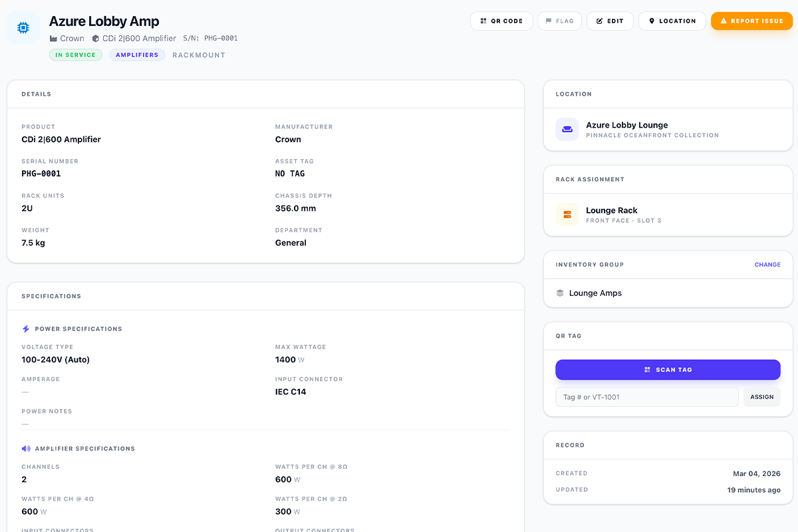The image size is (798, 532).
Task: Toggle the RACKMOUNT tag
Action: pos(199,55)
